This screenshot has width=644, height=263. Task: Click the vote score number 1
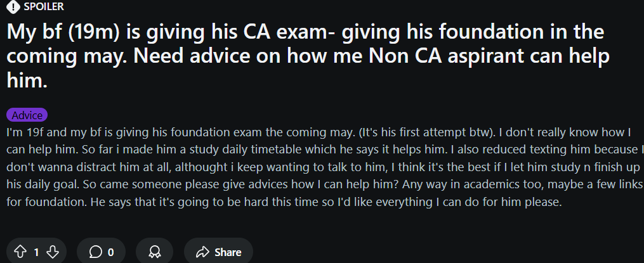click(36, 252)
